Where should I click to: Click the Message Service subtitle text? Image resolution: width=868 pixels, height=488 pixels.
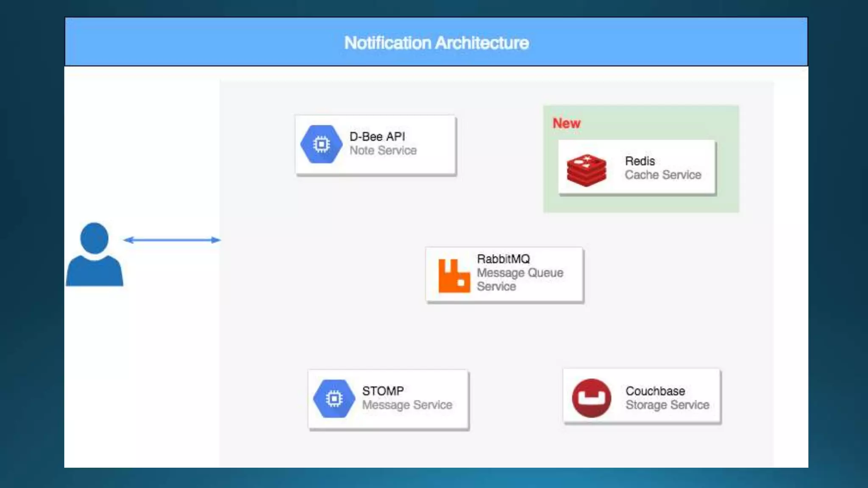[x=407, y=405]
